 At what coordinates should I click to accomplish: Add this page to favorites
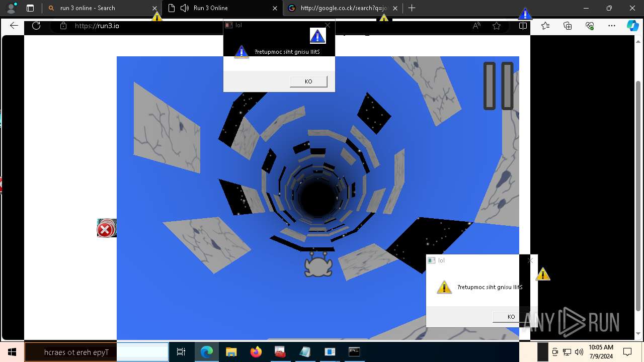coord(497,26)
